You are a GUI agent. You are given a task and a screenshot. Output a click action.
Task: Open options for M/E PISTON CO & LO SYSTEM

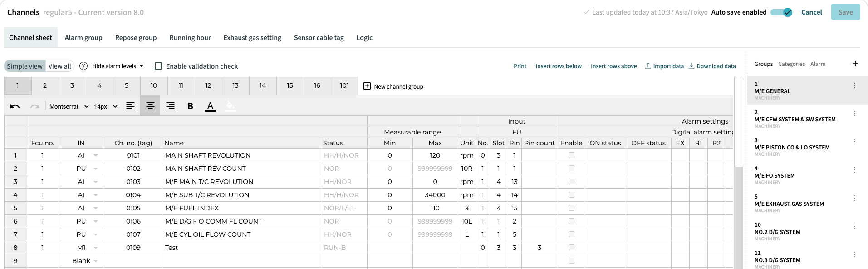[x=855, y=142]
